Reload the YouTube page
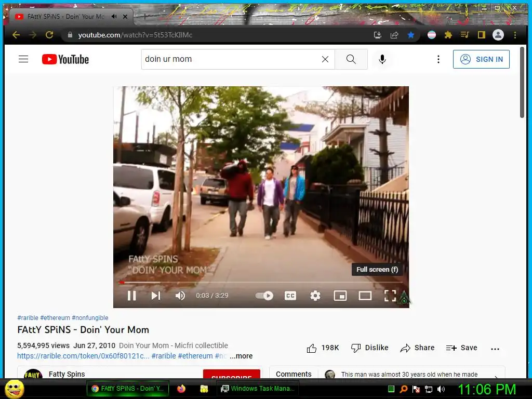The width and height of the screenshot is (532, 399). pos(49,35)
